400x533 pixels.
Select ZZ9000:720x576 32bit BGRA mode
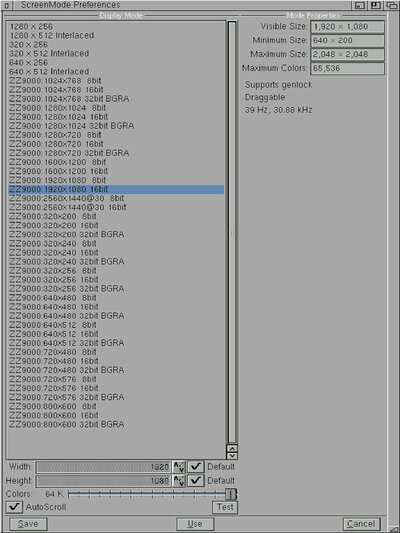(116, 397)
